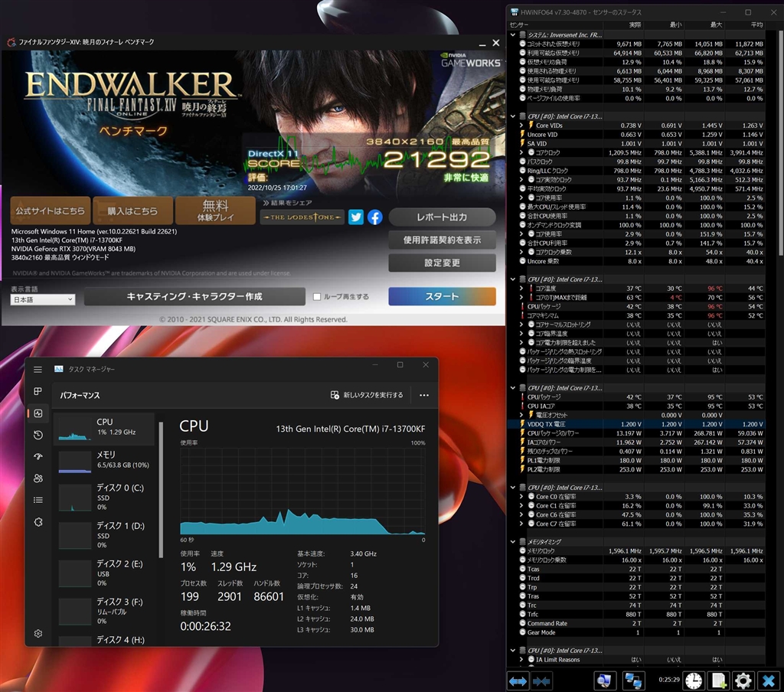Viewport: 784px width, 692px height.
Task: Share the score on Facebook
Action: point(375,217)
